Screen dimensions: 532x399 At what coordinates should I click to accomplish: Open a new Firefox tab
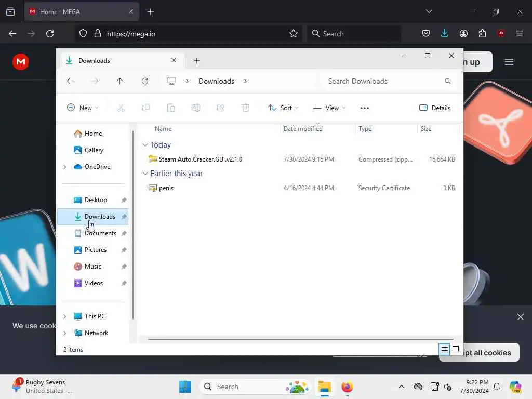click(150, 11)
